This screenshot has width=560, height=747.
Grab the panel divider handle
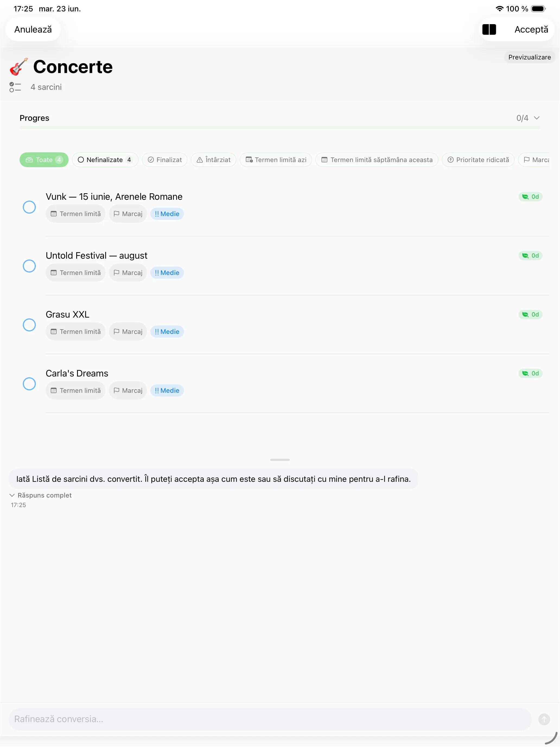[x=280, y=460]
